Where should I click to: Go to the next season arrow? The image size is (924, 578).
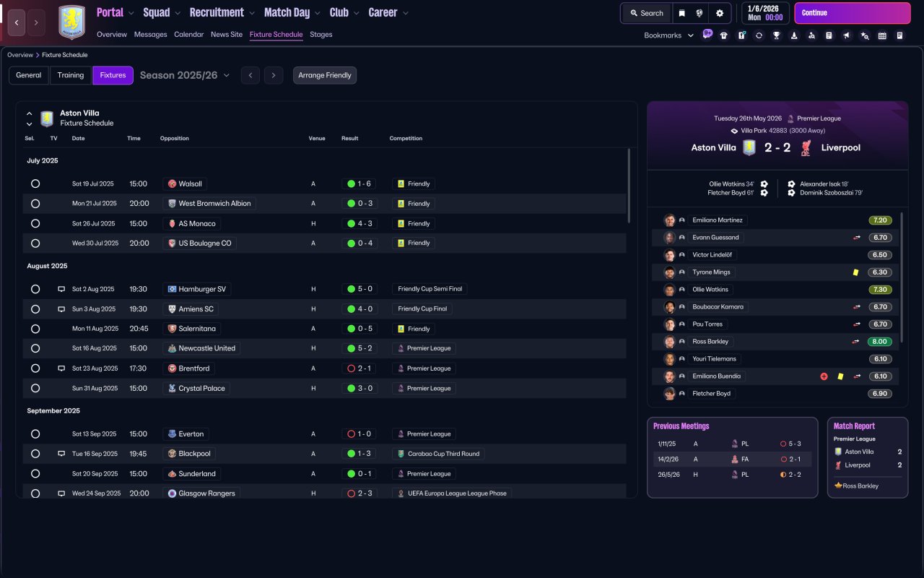click(273, 75)
